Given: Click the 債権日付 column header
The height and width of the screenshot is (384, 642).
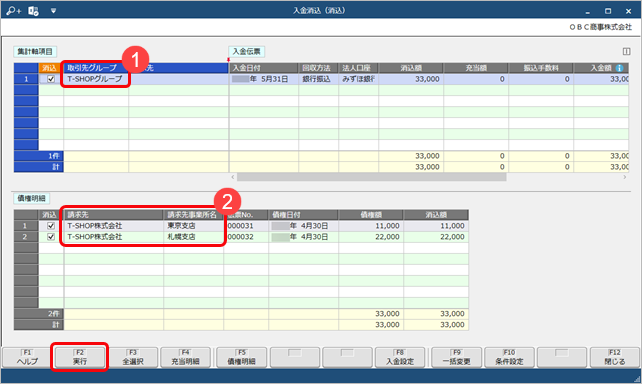Looking at the screenshot, I should click(303, 215).
